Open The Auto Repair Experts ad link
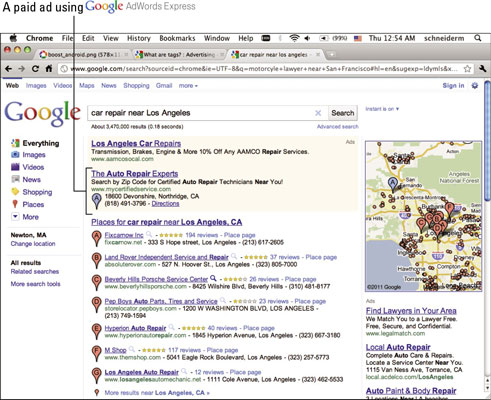 tap(135, 174)
